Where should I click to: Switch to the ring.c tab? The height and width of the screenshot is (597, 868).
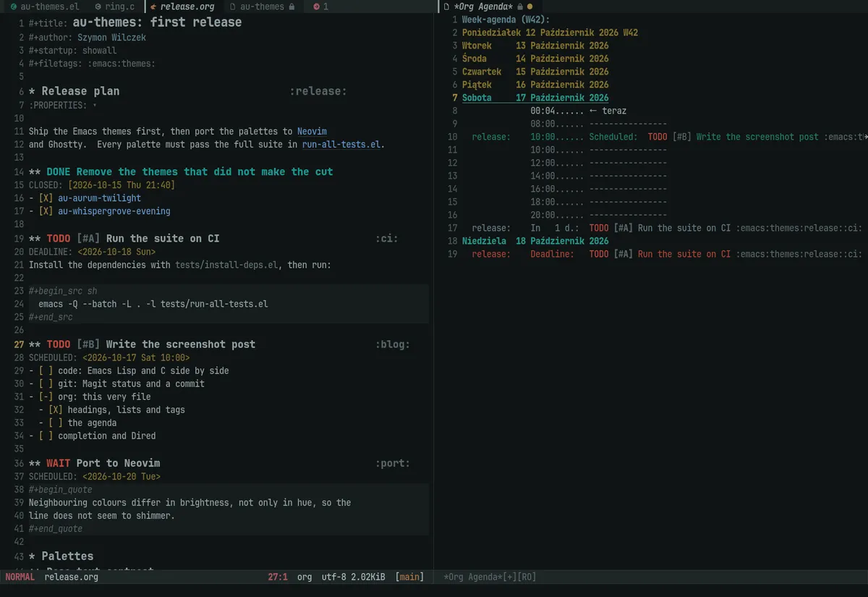[120, 7]
